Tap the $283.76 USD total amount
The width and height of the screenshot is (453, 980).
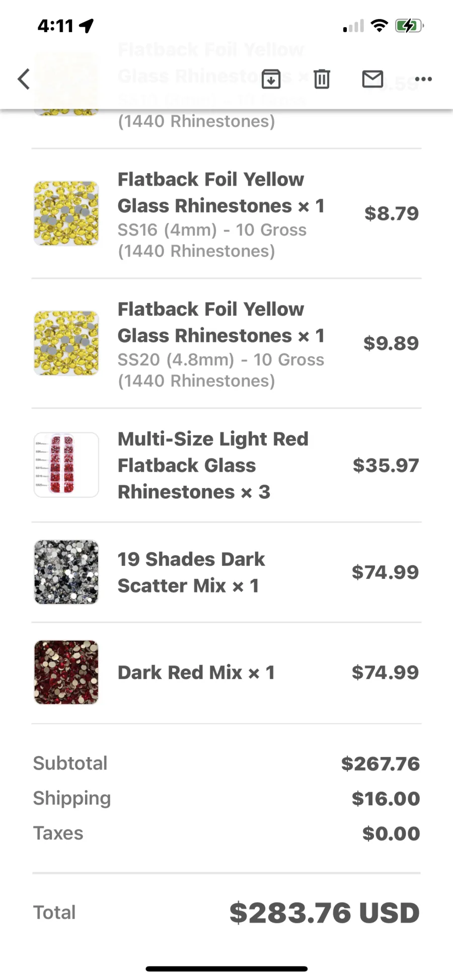325,913
